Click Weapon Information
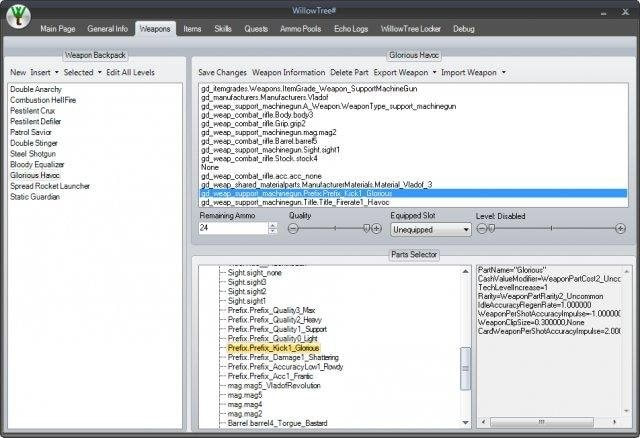 click(x=288, y=73)
